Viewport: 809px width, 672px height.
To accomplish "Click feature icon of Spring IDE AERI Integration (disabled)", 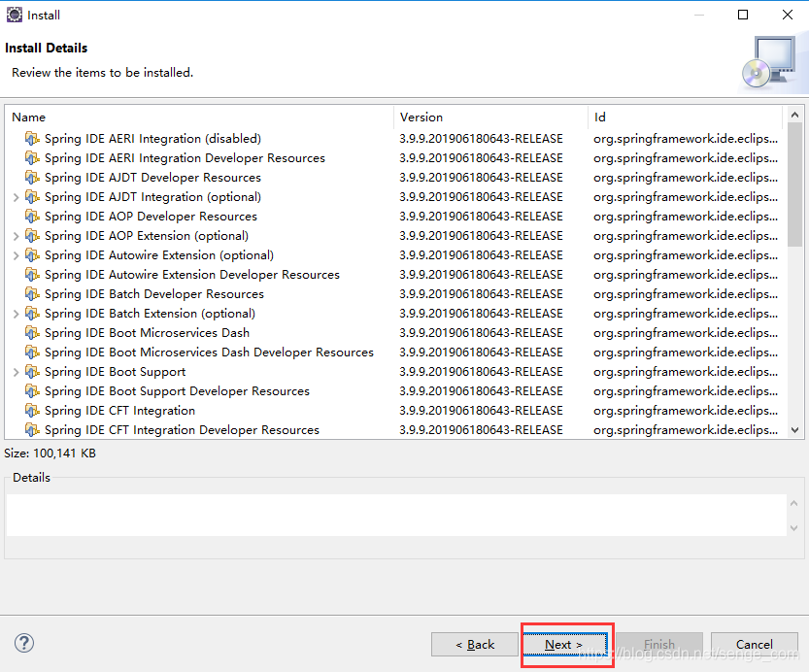I will 32,138.
